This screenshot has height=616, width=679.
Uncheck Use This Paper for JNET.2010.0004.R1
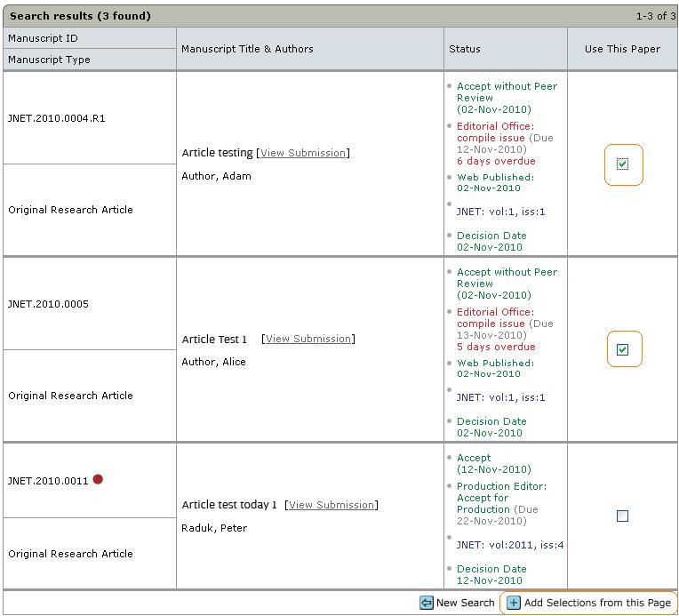coord(622,164)
